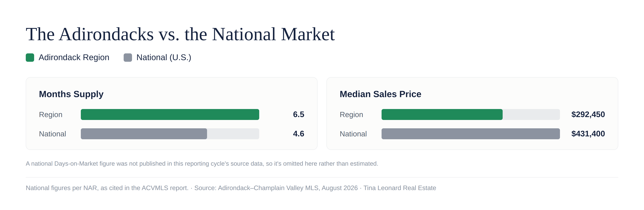Click the gray National bar in Months Supply
The height and width of the screenshot is (210, 644).
(x=144, y=134)
